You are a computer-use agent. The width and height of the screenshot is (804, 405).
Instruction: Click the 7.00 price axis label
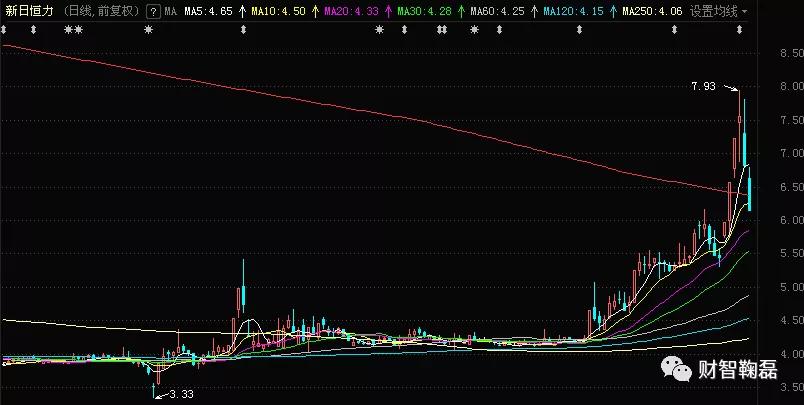tap(791, 153)
